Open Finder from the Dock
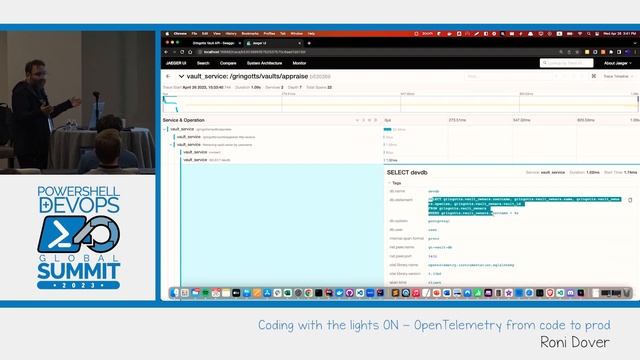Image resolution: width=640 pixels, height=360 pixels. tap(175, 293)
